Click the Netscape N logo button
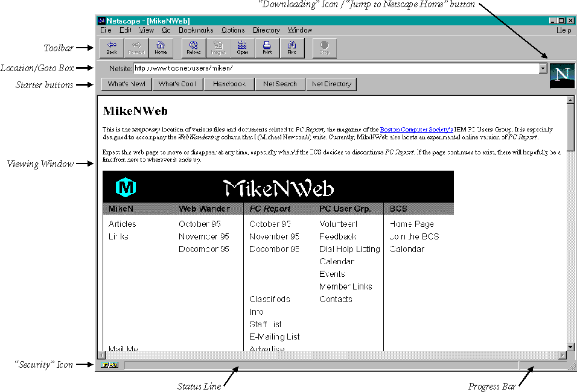 562,76
